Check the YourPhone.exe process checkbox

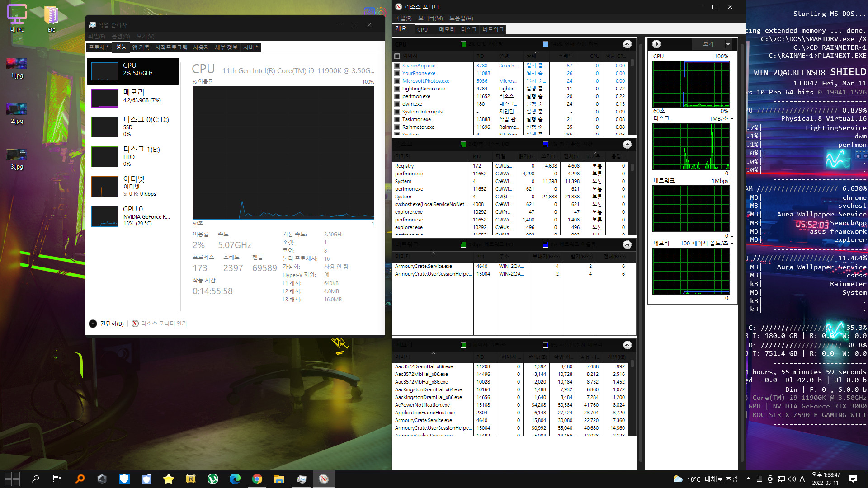point(397,74)
